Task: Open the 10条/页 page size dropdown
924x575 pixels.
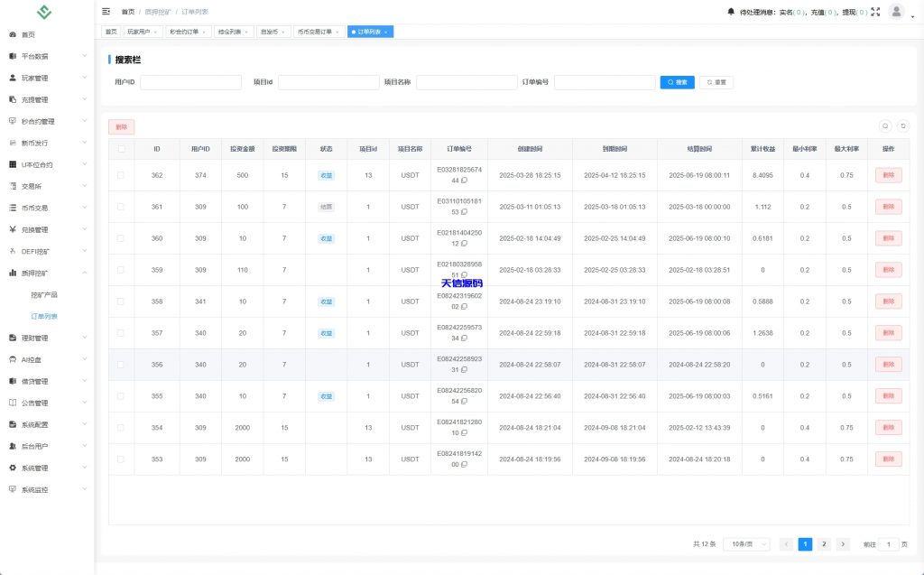Action: click(746, 544)
